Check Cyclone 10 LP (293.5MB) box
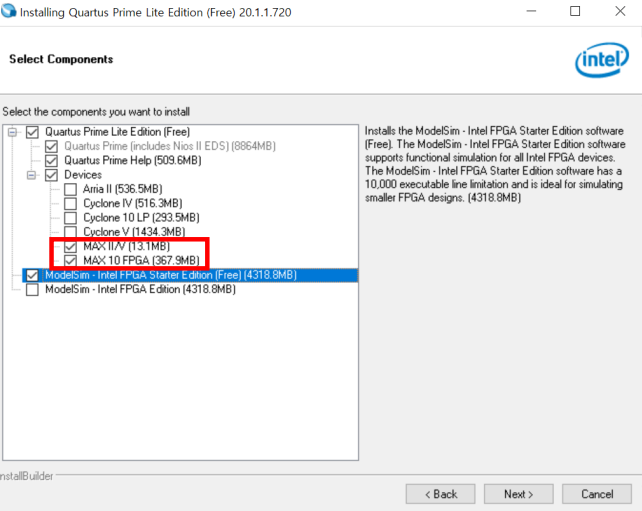The image size is (642, 511). click(x=70, y=218)
